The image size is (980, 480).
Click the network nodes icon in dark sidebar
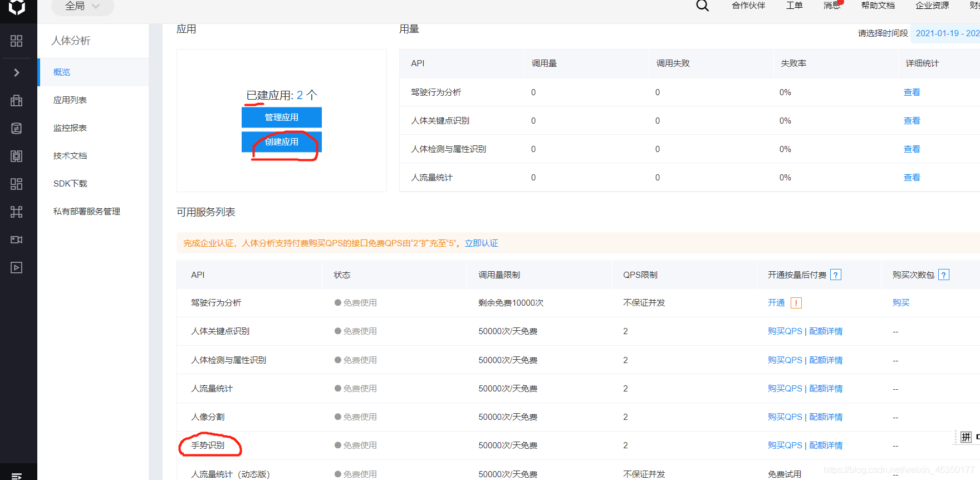point(17,212)
